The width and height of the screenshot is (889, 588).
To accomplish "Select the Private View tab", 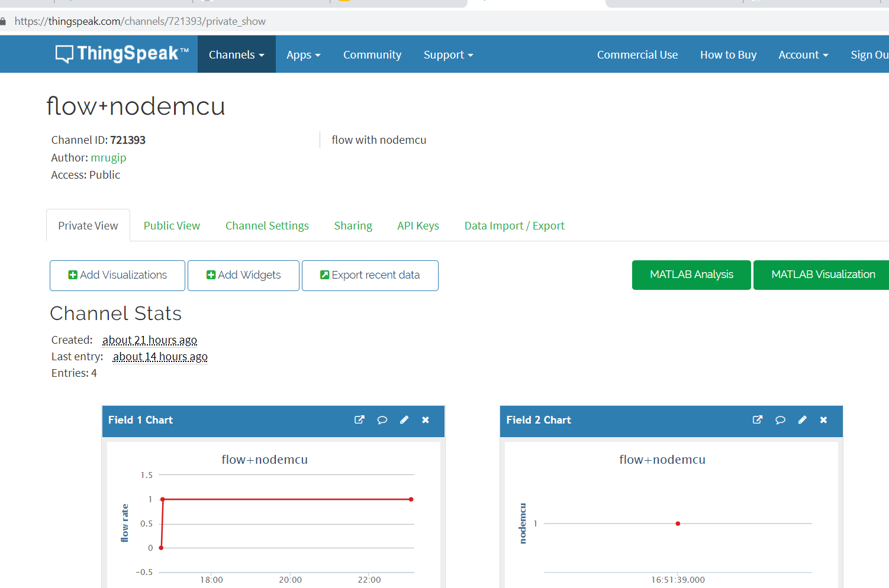I will (88, 225).
